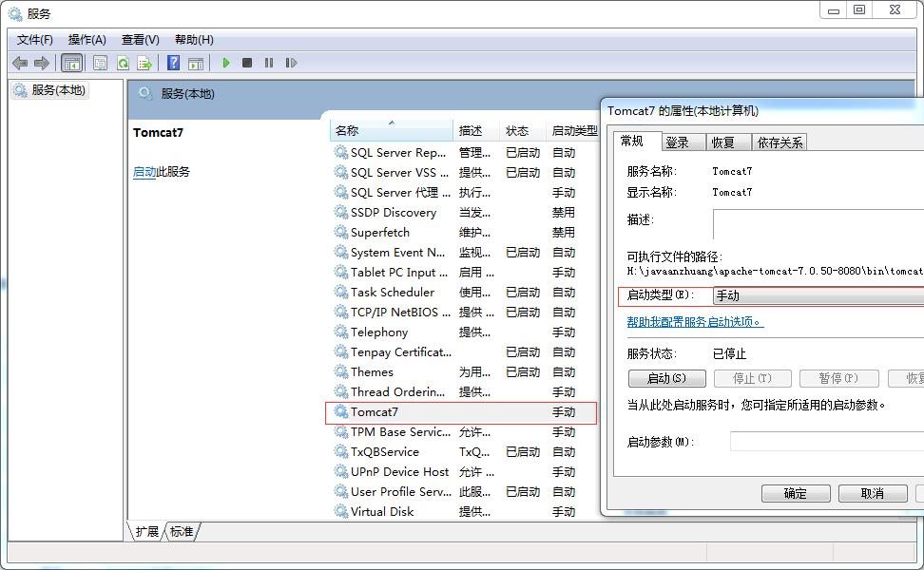
Task: Open the 文件(F) menu
Action: click(35, 40)
